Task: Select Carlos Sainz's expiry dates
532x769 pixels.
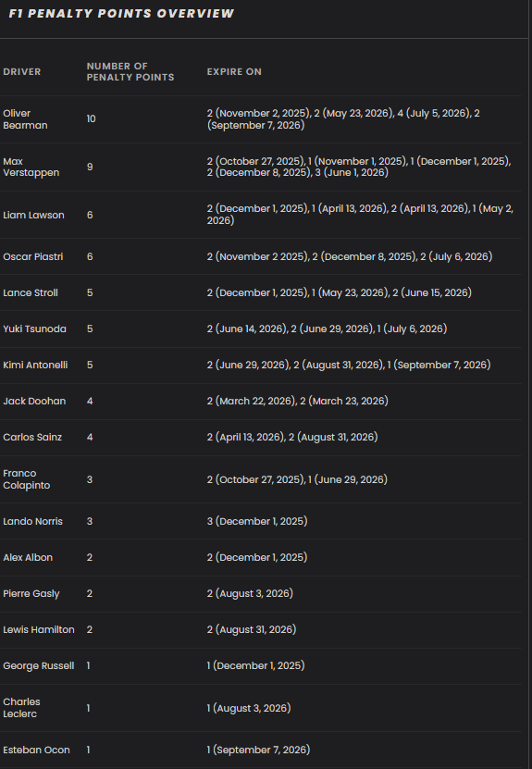Action: (x=292, y=437)
